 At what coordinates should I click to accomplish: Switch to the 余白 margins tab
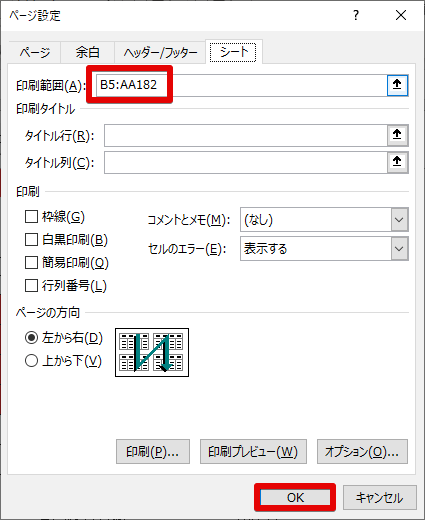point(87,52)
